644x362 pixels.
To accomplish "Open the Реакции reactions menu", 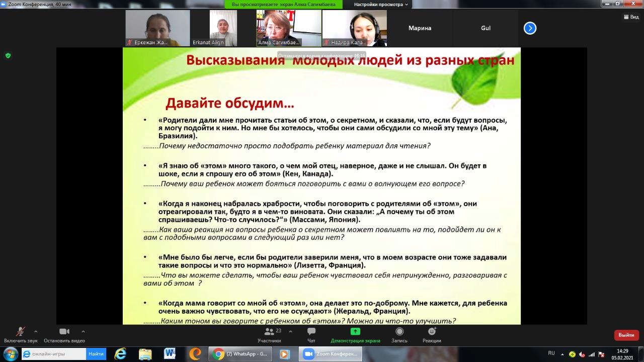I will pyautogui.click(x=432, y=332).
